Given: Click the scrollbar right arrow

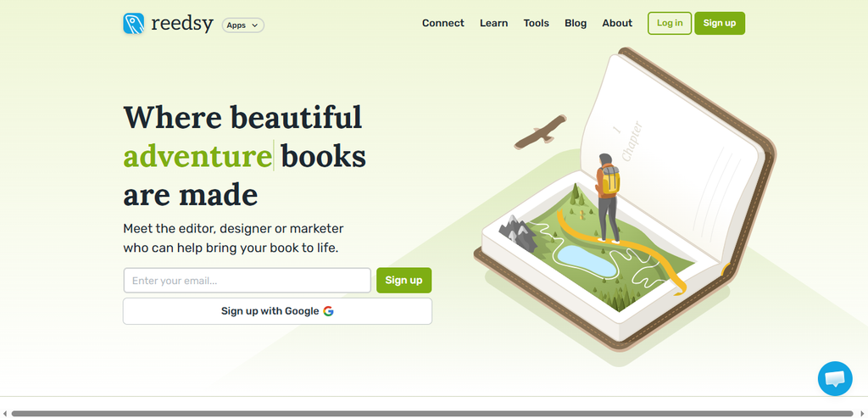Looking at the screenshot, I should [861, 414].
